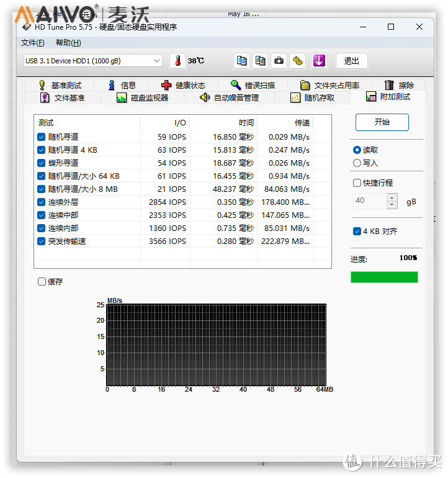Uncheck the 随机寻道 4 KB checkbox

coord(42,150)
